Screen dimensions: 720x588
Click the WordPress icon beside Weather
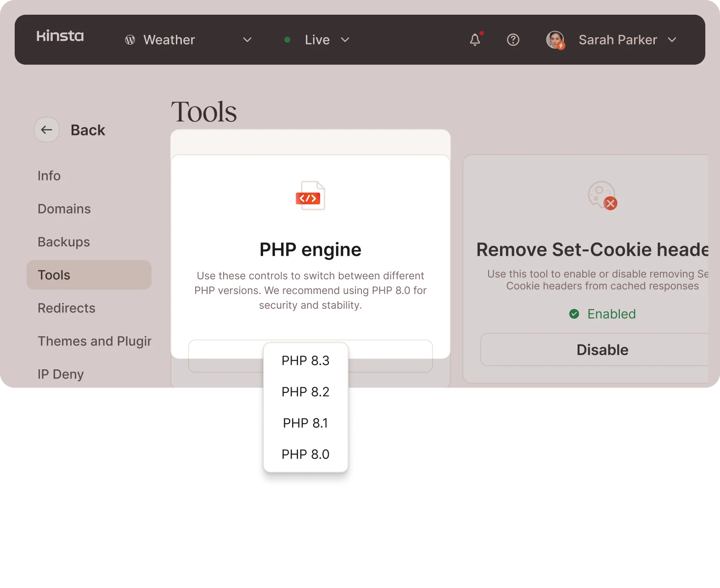130,40
